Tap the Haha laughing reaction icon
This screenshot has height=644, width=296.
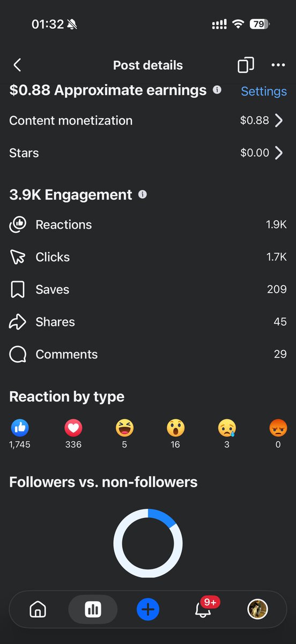[x=124, y=428]
